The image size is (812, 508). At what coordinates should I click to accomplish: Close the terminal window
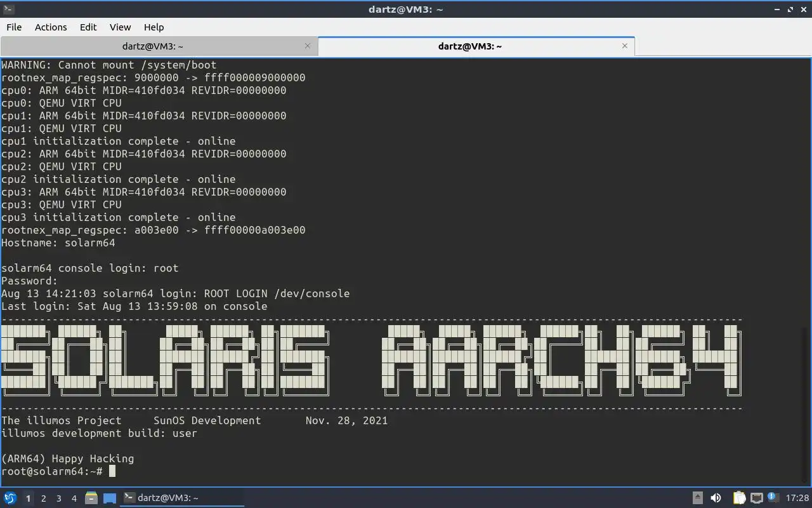coord(803,9)
